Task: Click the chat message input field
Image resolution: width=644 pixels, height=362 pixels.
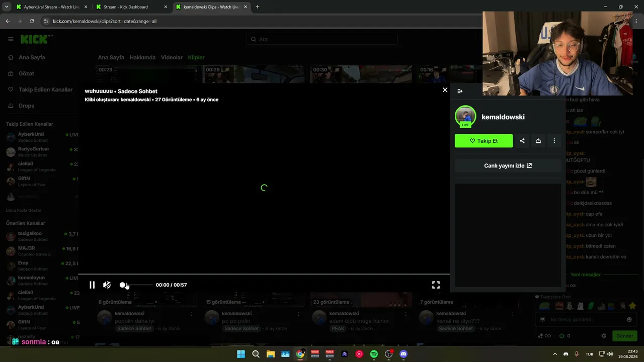Action: pos(586,319)
